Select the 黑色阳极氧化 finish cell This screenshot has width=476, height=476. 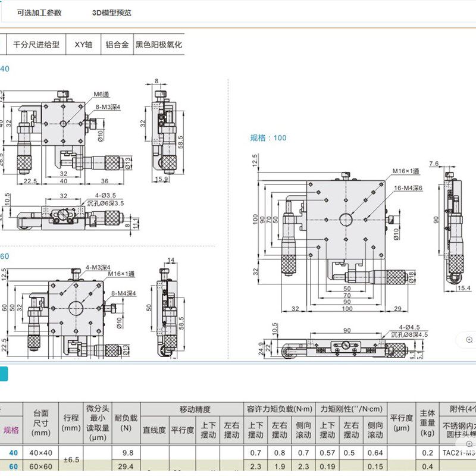point(159,45)
